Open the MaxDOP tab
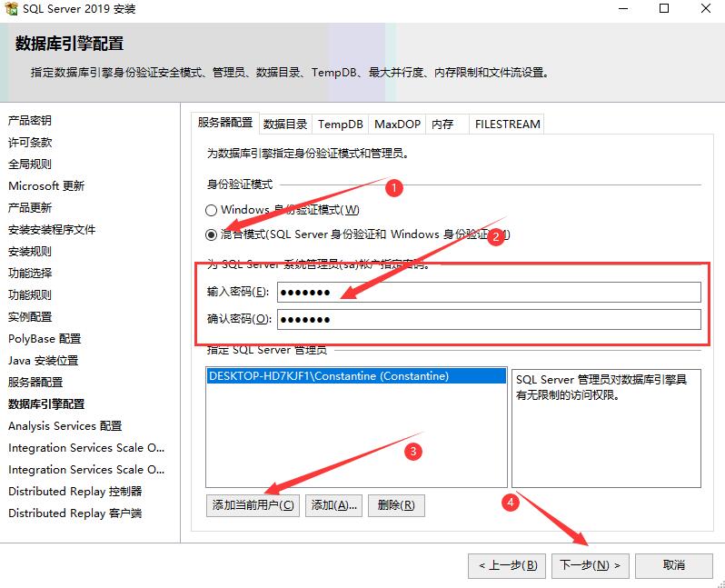725x588 pixels. point(397,124)
